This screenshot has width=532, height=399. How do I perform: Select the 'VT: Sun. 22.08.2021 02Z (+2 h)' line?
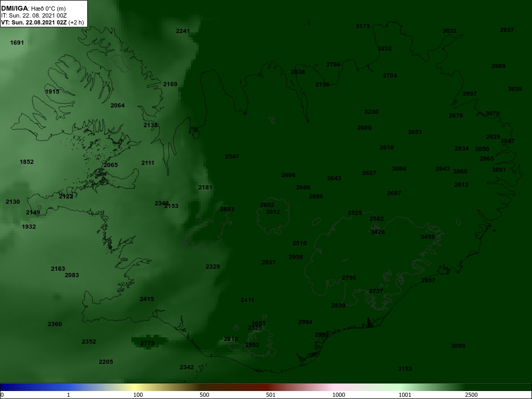tap(43, 22)
